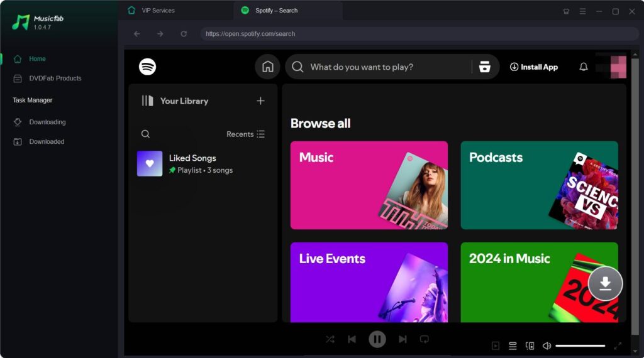This screenshot has height=358, width=644.
Task: Click the Install App button
Action: (533, 67)
